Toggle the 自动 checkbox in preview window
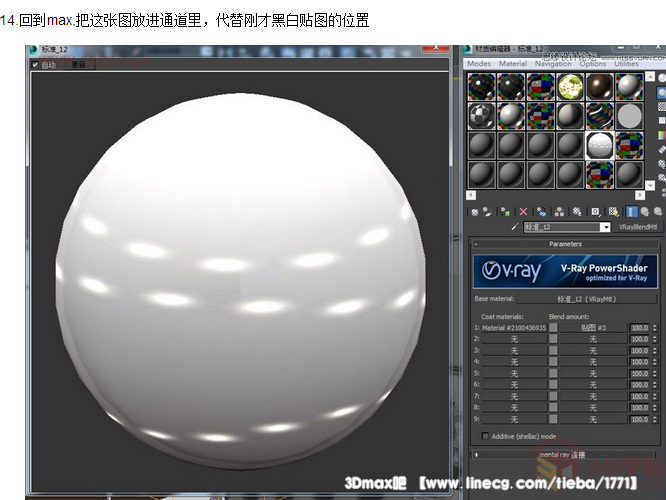Image resolution: width=666 pixels, height=500 pixels. (x=35, y=65)
